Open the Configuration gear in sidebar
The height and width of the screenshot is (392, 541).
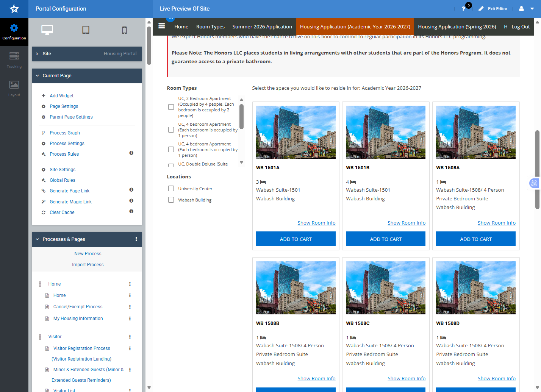click(x=14, y=32)
